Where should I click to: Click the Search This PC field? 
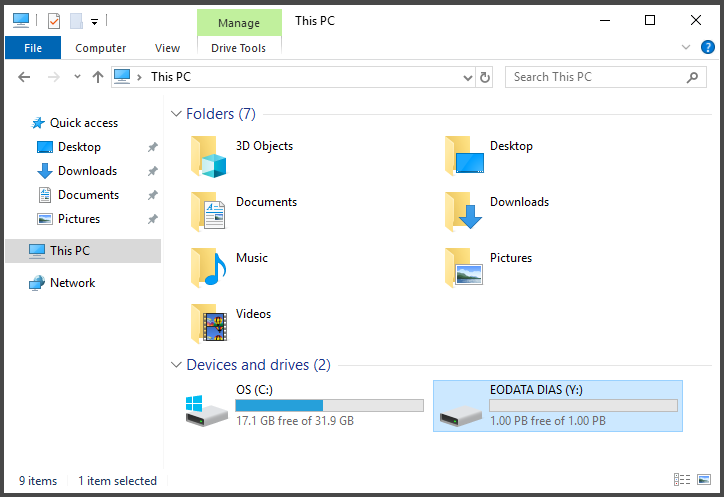[x=605, y=77]
